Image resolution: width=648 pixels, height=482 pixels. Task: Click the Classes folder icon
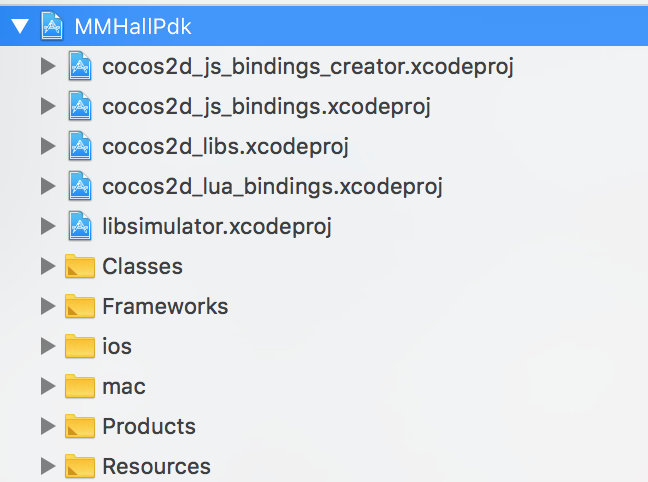[x=79, y=267]
